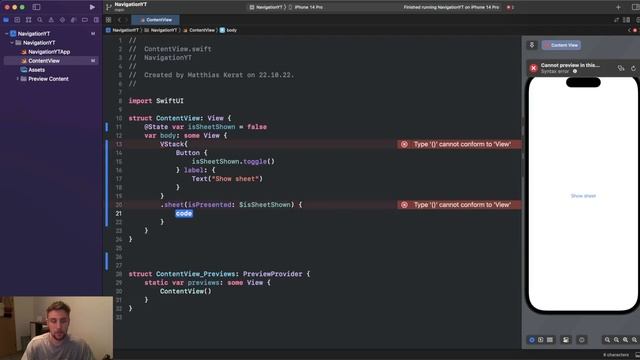640x360 pixels.
Task: Open the NavigationYT scheme selector
Action: click(x=265, y=7)
